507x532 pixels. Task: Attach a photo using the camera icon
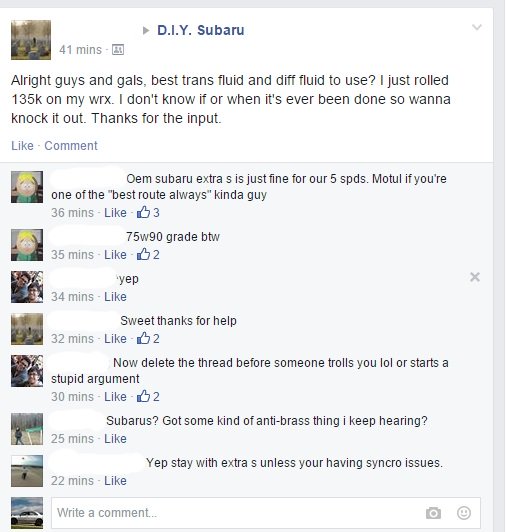(433, 513)
